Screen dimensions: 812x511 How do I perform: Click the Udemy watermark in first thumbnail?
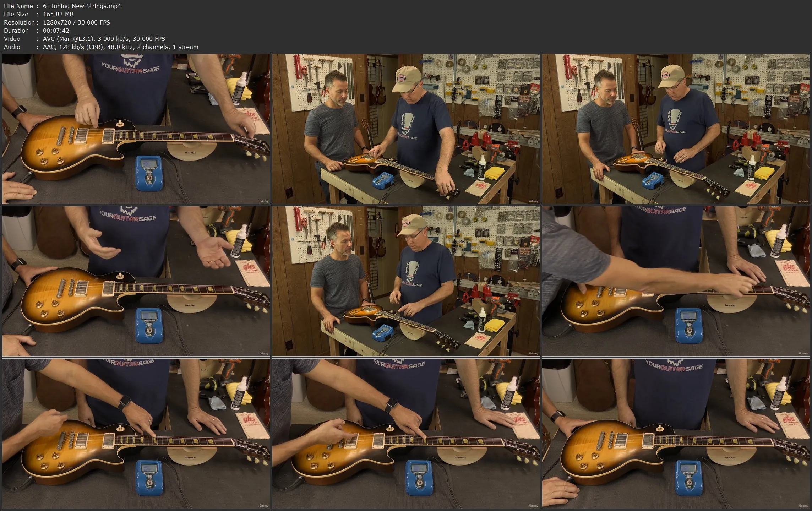coord(263,201)
